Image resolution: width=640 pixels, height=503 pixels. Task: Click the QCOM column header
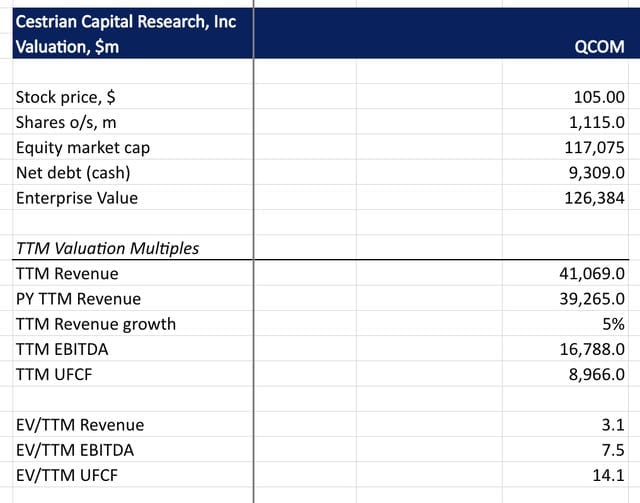(x=599, y=47)
